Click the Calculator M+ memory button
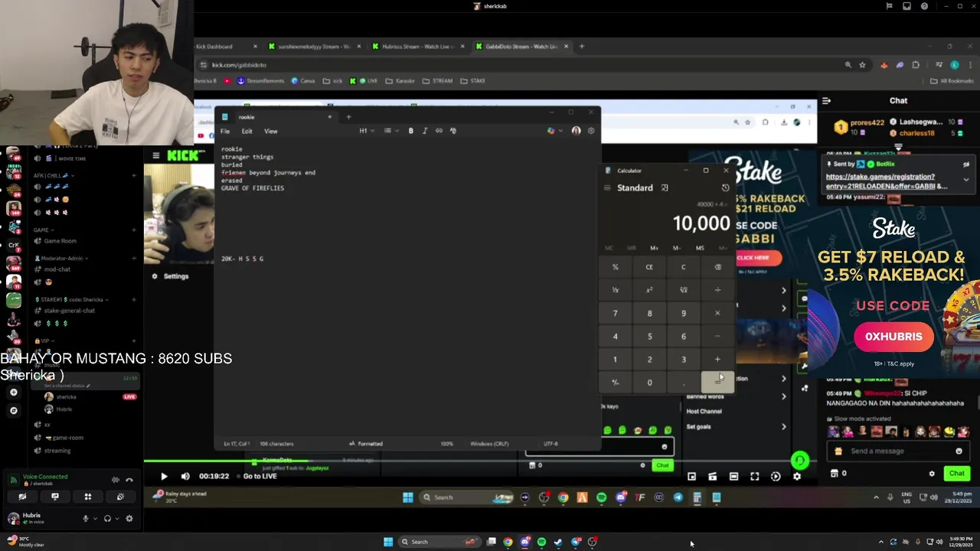 pyautogui.click(x=654, y=248)
